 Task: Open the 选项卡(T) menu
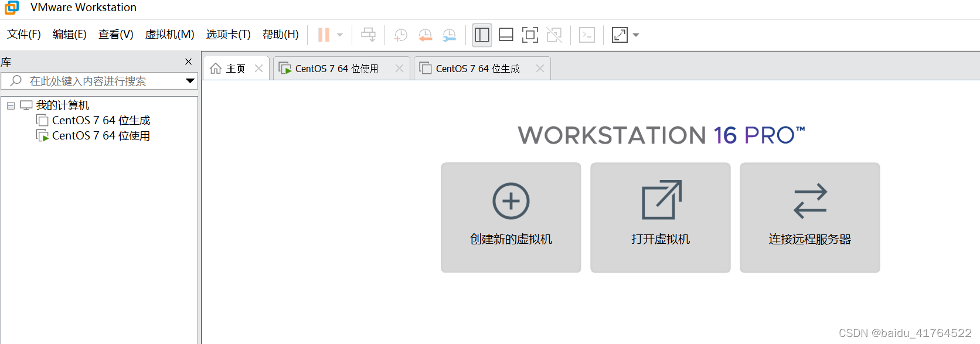point(229,35)
